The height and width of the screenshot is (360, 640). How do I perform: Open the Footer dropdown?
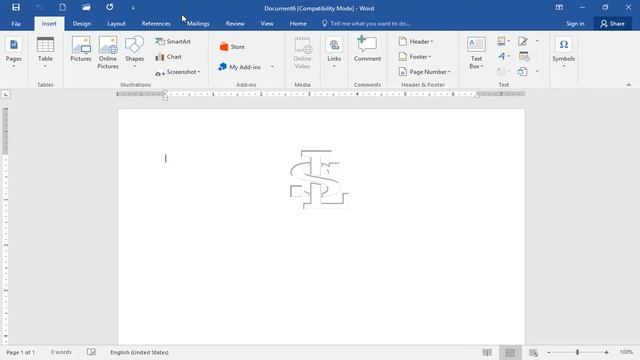(x=415, y=57)
